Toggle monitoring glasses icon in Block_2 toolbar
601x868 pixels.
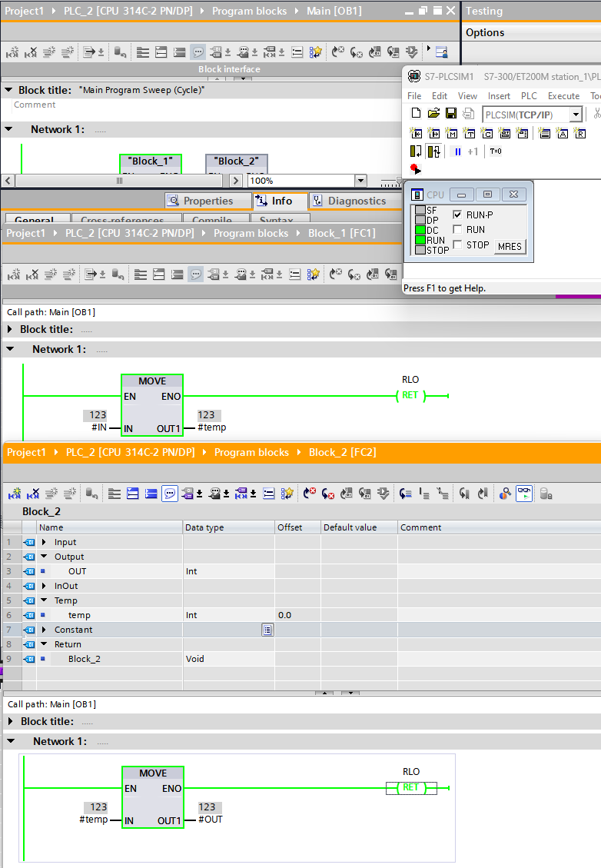524,494
